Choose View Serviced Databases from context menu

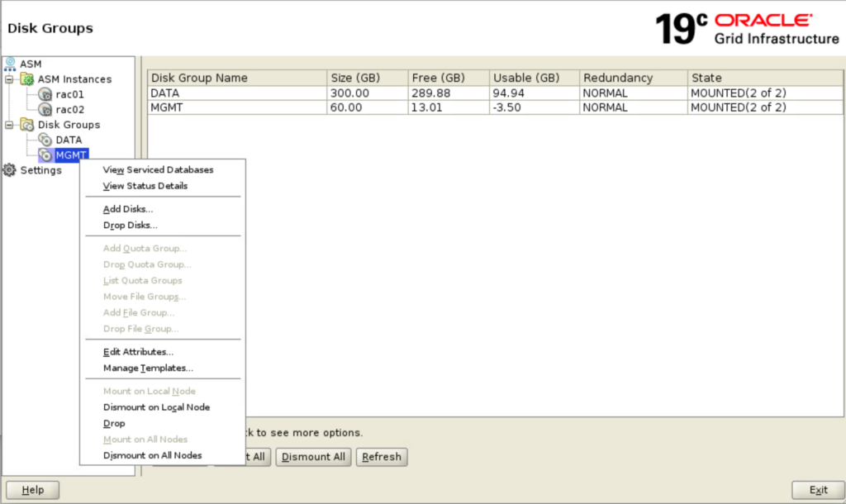(158, 170)
